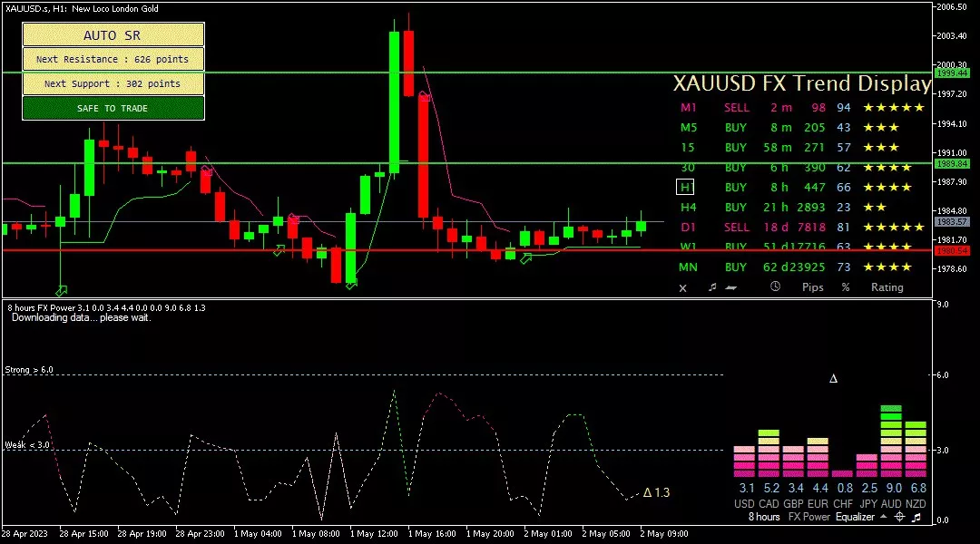Click the MN pips value 23925

tap(809, 267)
